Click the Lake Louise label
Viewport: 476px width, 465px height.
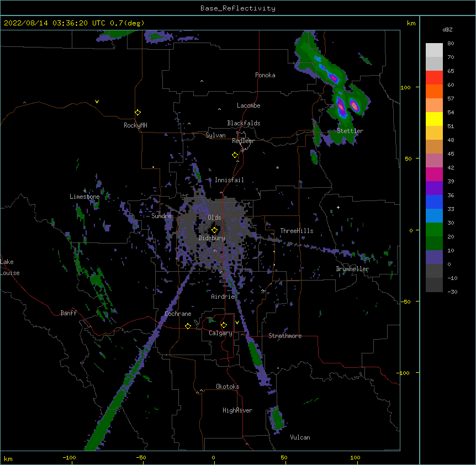coord(10,267)
